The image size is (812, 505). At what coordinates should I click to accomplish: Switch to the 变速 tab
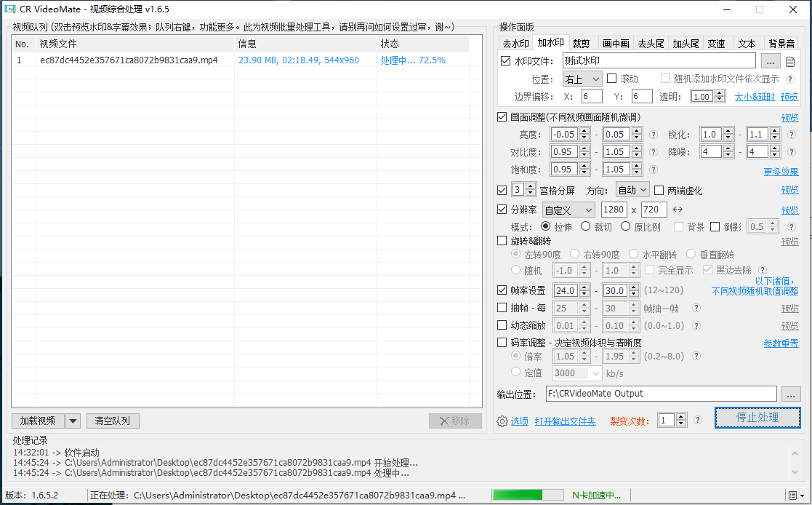point(716,44)
